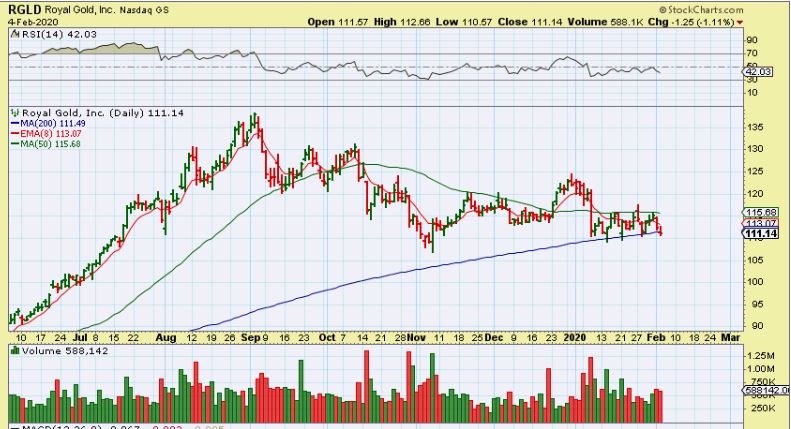Click the Mar label on date axis
Screen dimensions: 791x429
pyautogui.click(x=730, y=338)
